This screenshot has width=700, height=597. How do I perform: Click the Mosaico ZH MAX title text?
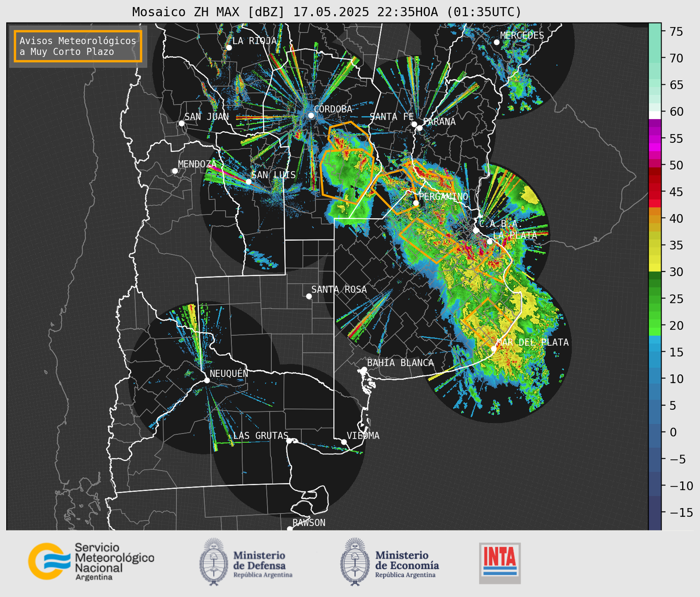click(x=327, y=12)
